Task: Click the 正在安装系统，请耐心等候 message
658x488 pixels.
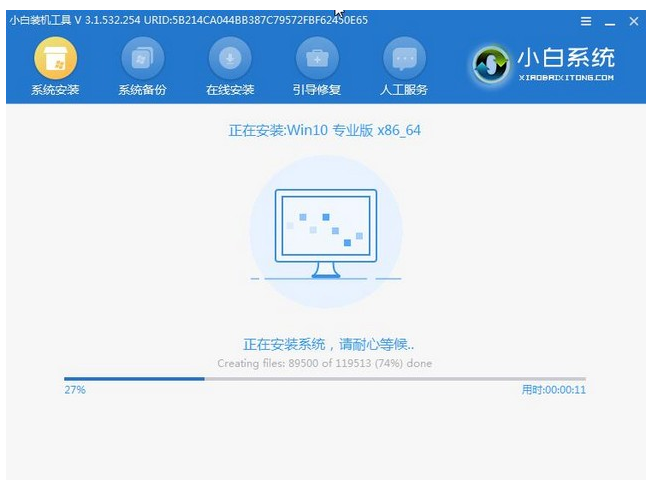Action: [x=329, y=344]
